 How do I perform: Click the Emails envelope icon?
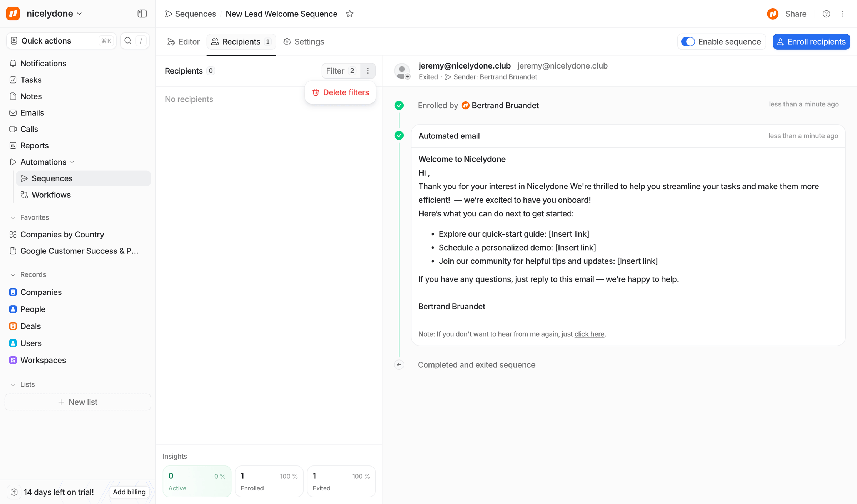coord(13,112)
